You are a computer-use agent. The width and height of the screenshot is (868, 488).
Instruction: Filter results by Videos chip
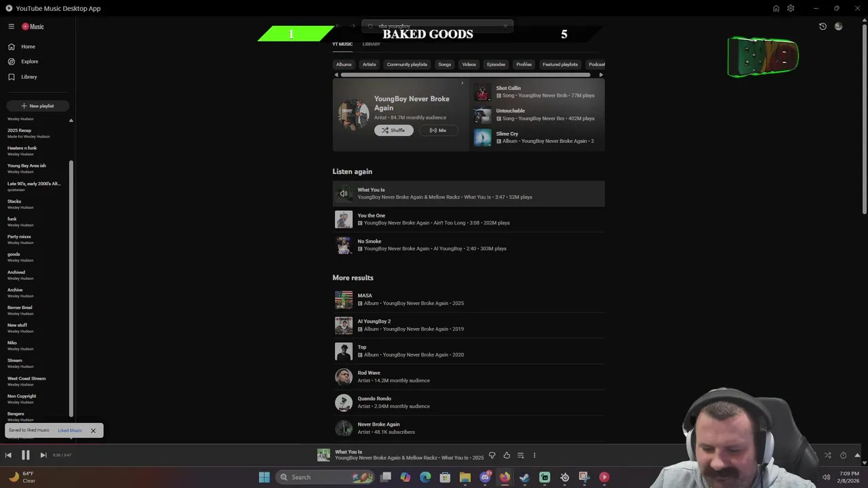click(x=469, y=64)
